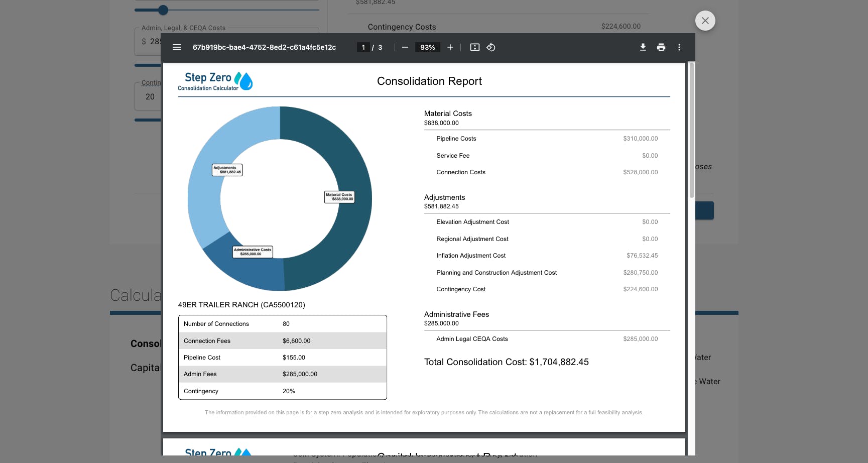Open the PDF sidebar menu

click(x=177, y=47)
